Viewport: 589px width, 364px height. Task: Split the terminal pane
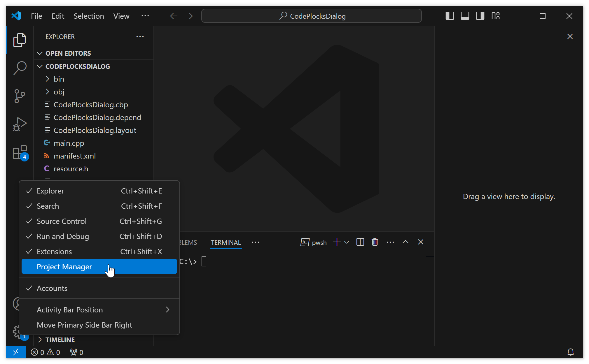[x=360, y=242]
